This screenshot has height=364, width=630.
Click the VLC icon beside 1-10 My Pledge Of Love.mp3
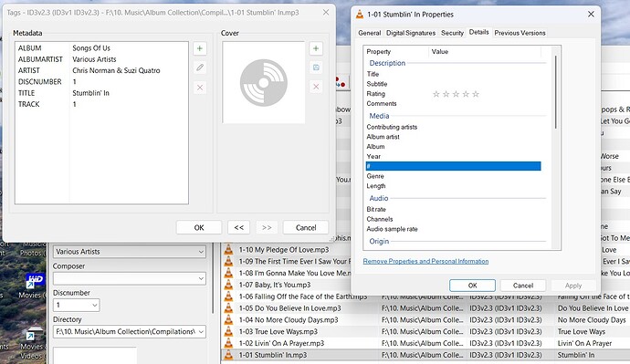pos(228,250)
